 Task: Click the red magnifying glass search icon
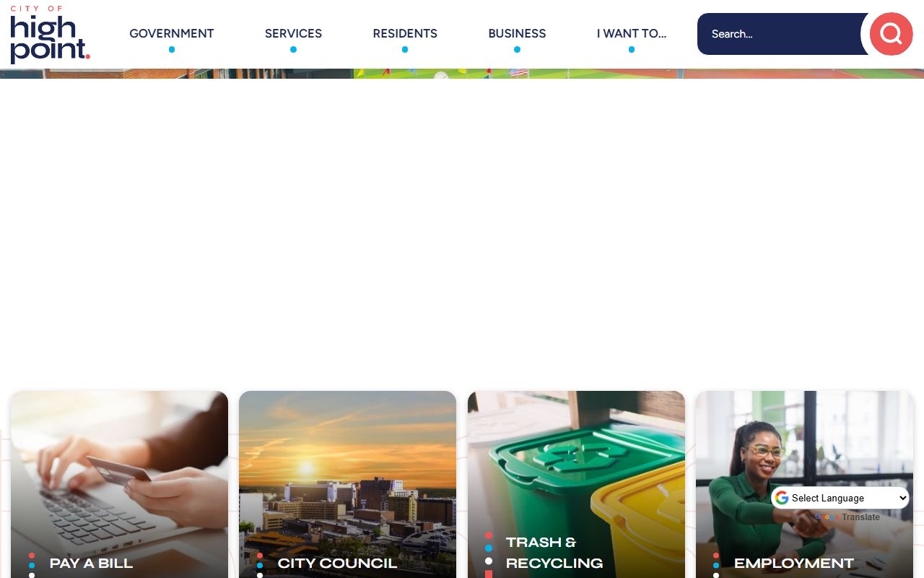pyautogui.click(x=891, y=34)
